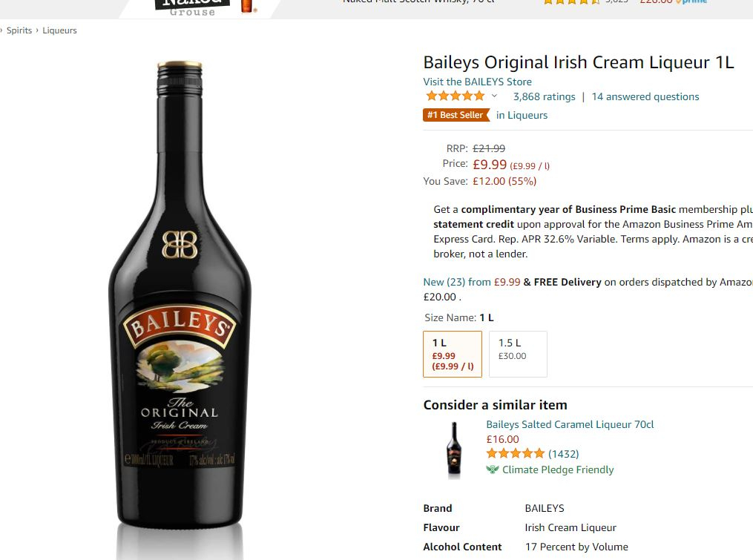Open Baileys Salted Caramel Liqueur 70cl link

(570, 424)
